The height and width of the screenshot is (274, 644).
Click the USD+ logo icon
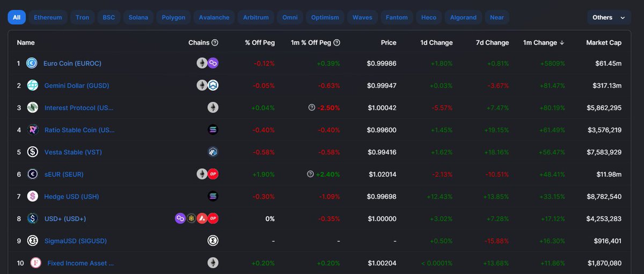pos(33,218)
